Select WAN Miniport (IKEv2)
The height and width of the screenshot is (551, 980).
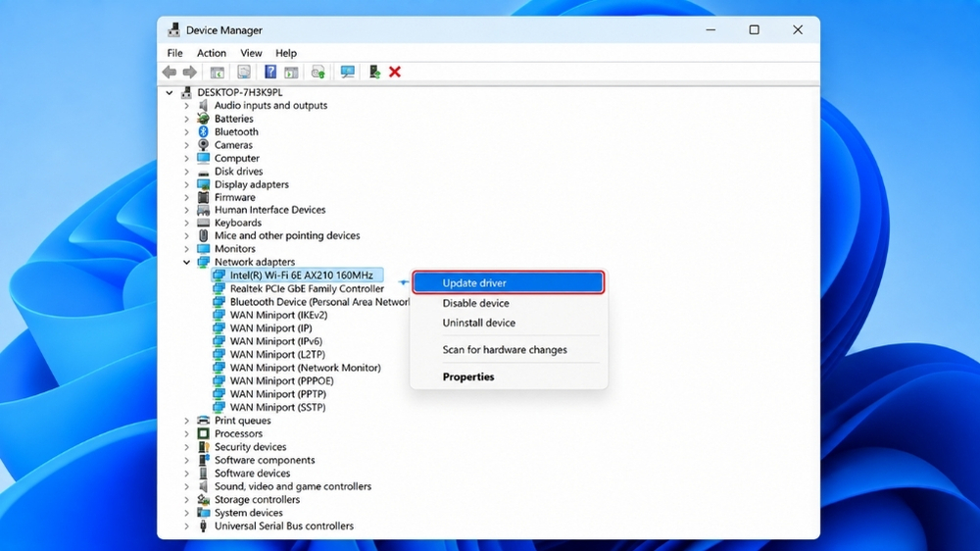(x=278, y=315)
